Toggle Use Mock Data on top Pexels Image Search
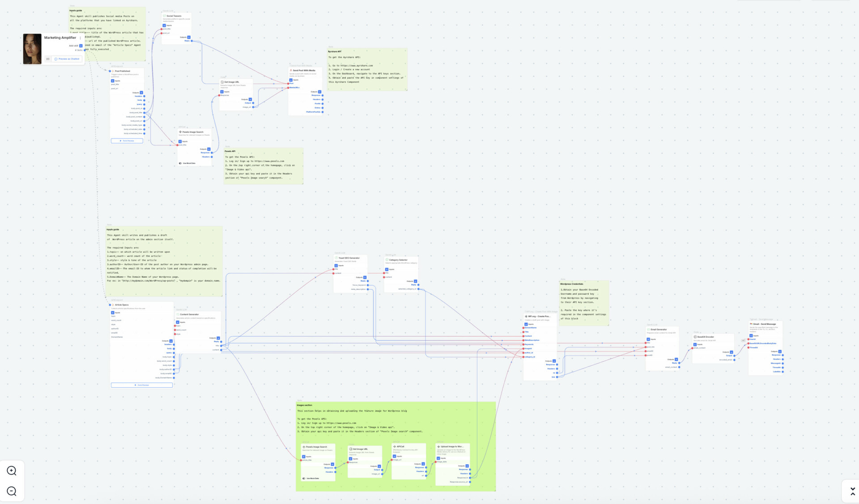Screen dimensions: 859x504 181,163
